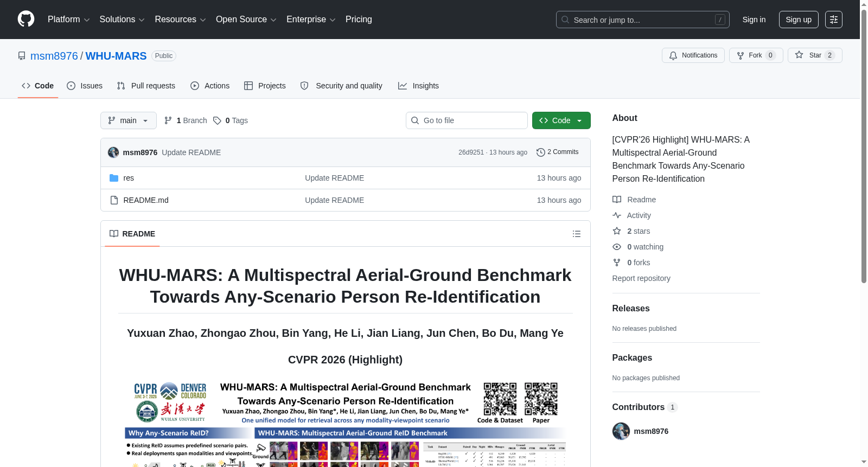Click the search magnifier in the header
Viewport: 868px width, 467px height.
565,20
